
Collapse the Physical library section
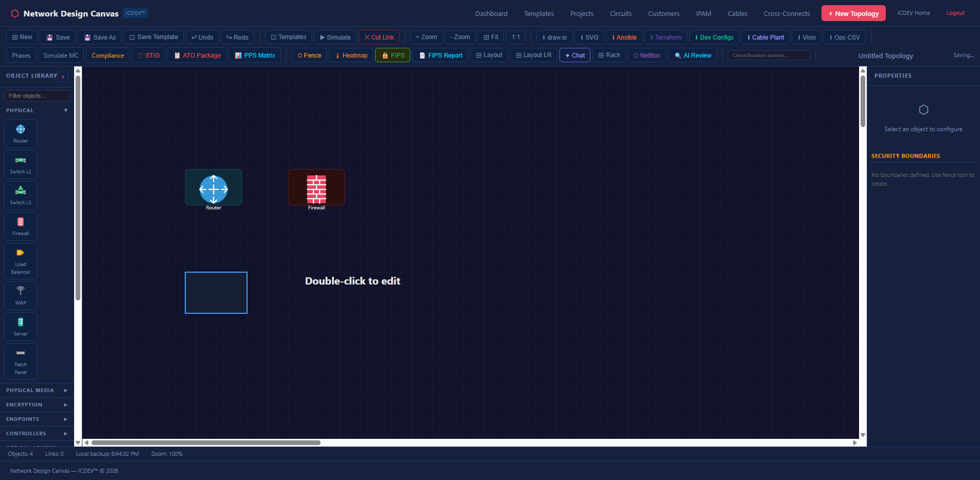37,111
